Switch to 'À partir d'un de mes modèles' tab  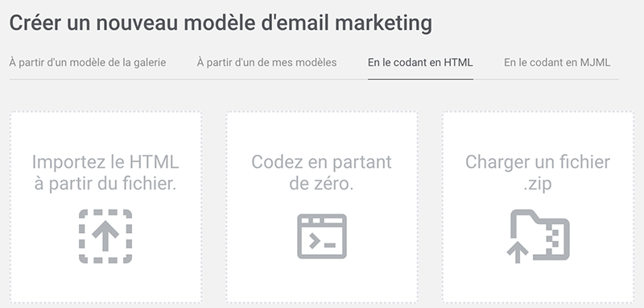[266, 63]
